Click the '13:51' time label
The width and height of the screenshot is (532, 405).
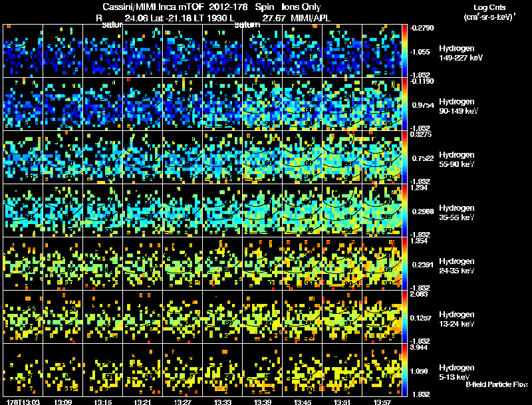pos(342,402)
